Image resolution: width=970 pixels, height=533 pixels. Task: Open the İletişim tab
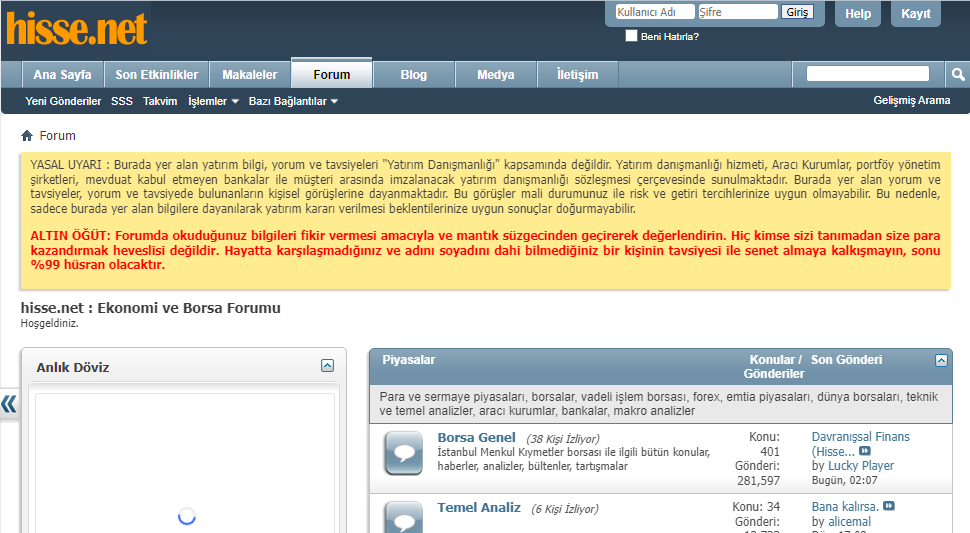pyautogui.click(x=578, y=75)
